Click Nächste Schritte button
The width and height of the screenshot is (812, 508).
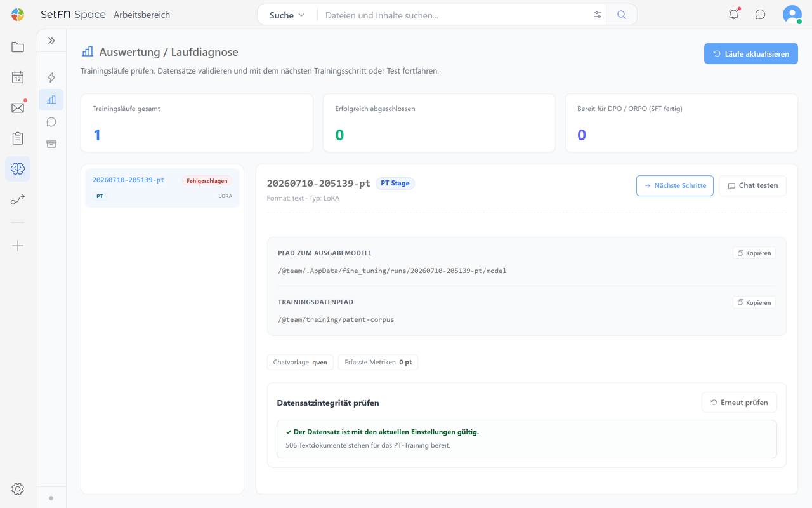pyautogui.click(x=675, y=185)
